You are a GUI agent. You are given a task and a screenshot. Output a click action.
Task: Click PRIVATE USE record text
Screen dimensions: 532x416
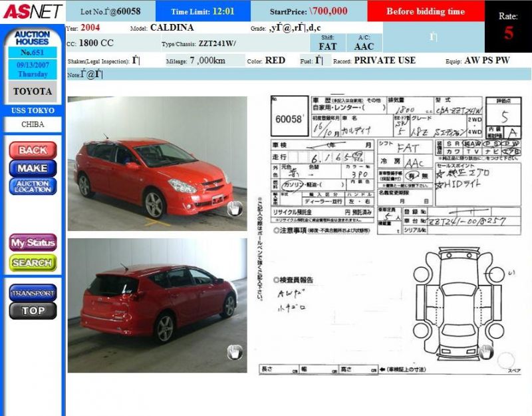pyautogui.click(x=385, y=61)
